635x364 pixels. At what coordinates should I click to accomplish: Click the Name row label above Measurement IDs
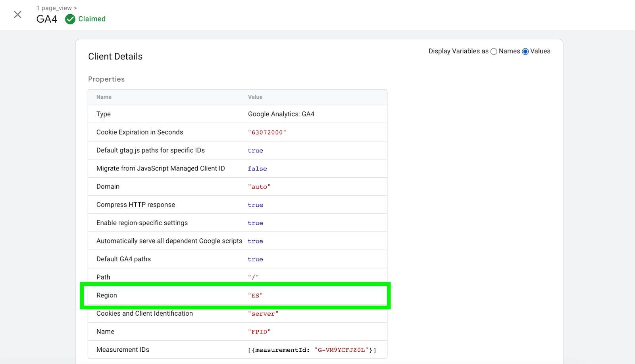[105, 332]
